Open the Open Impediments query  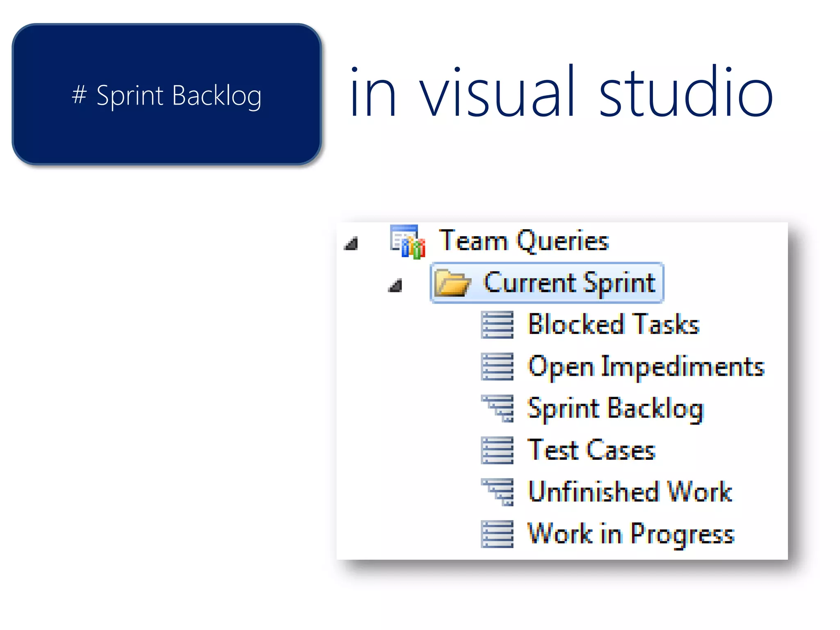(x=646, y=367)
